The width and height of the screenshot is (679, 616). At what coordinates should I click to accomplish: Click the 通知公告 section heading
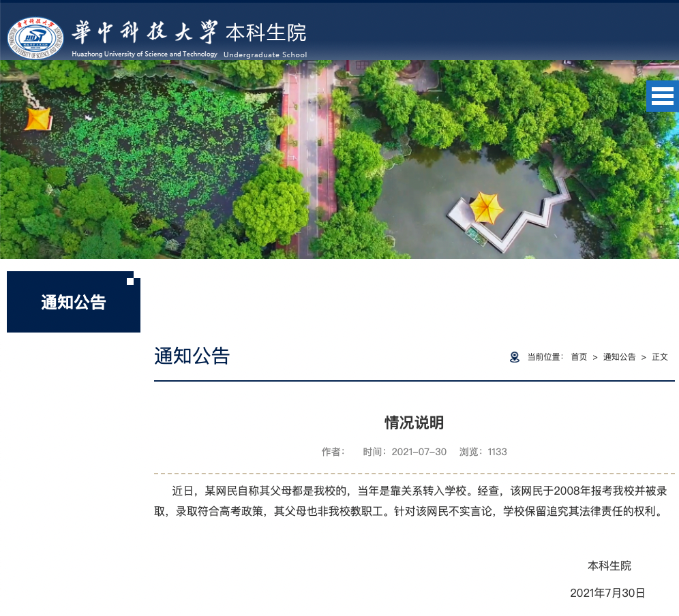pos(192,356)
